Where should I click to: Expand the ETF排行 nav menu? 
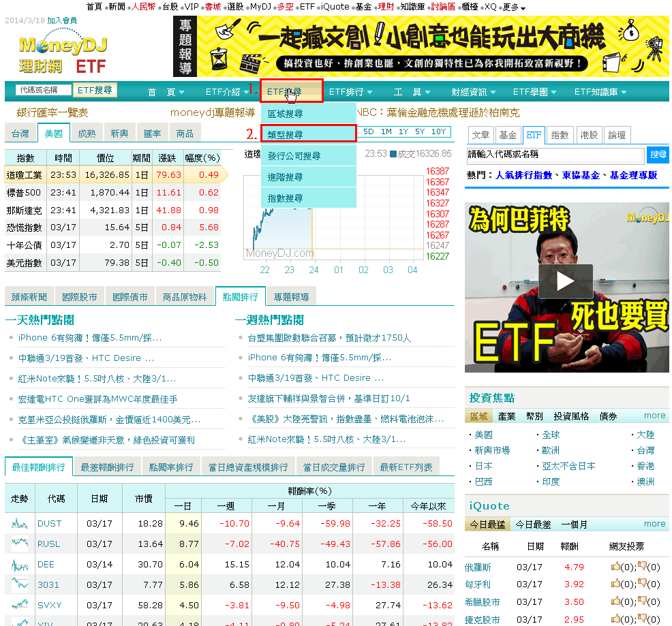click(350, 92)
